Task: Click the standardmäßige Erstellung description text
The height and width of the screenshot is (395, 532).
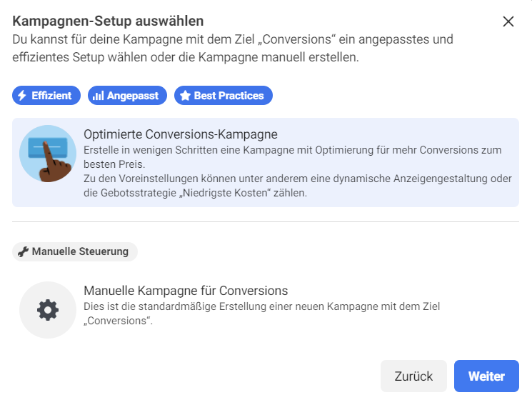Action: pos(261,314)
